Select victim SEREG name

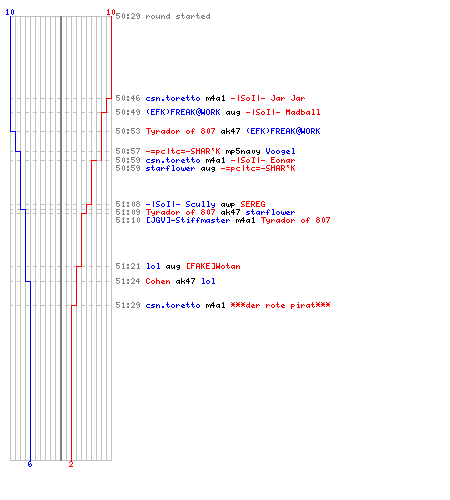coord(253,204)
